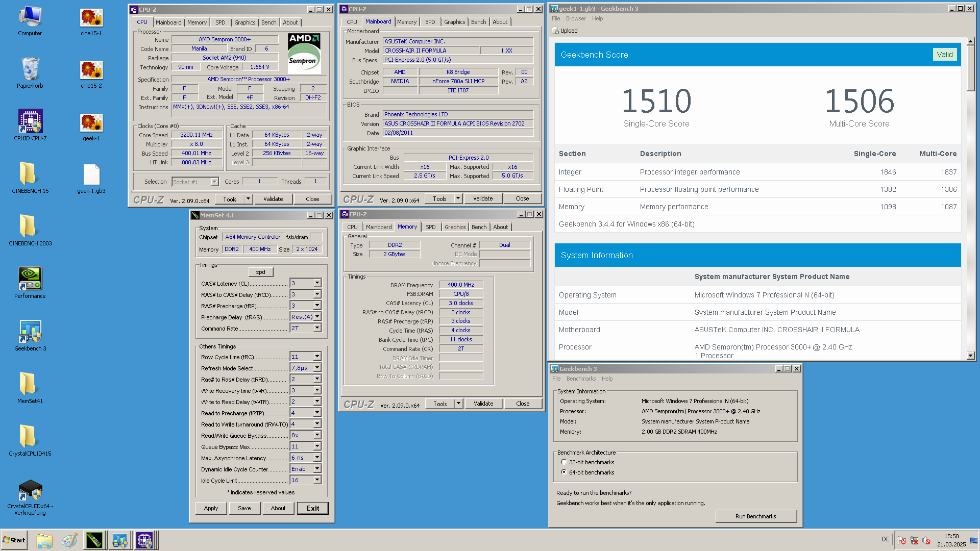The image size is (980, 551).
Task: Open the CINEBENCH 15 folder
Action: [x=30, y=178]
